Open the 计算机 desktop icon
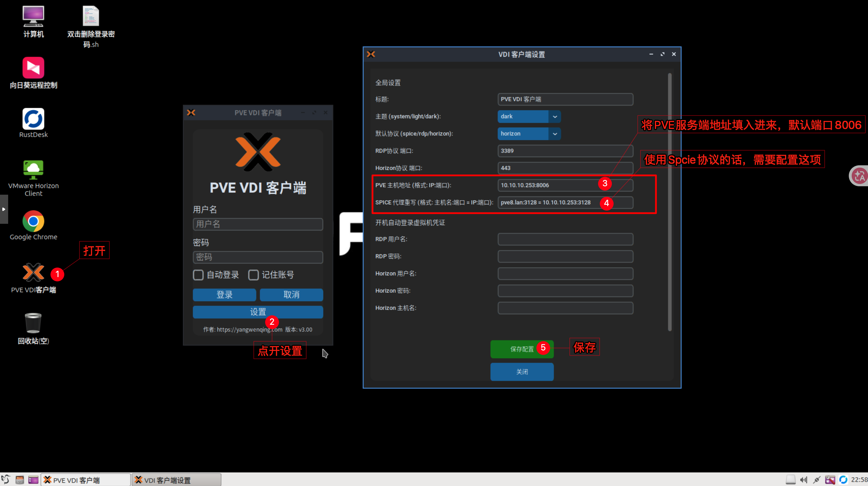868x486 pixels. 33,22
